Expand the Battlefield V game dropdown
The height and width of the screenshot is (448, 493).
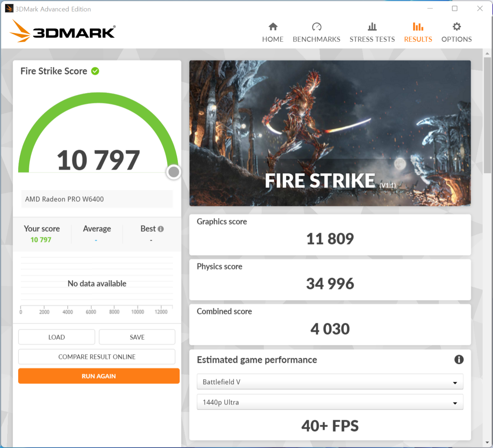(330, 382)
